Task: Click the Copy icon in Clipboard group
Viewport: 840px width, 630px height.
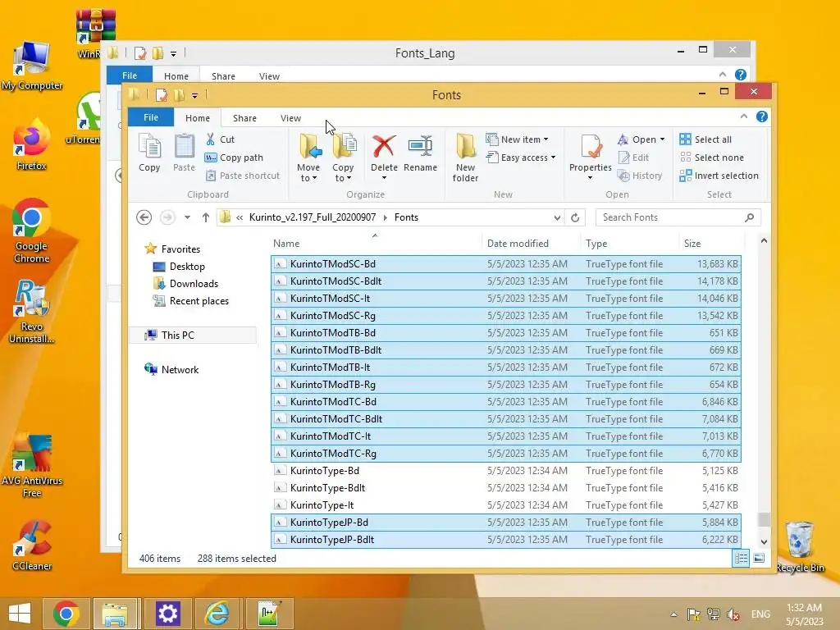Action: (x=149, y=153)
